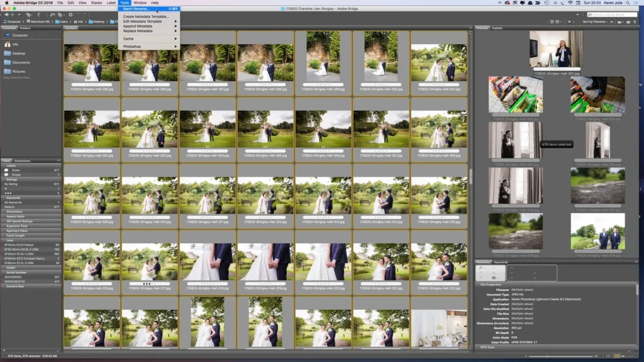
Task: Select thumbnail 170820-Shirgley-Hall-301.jpg
Action: (438, 63)
